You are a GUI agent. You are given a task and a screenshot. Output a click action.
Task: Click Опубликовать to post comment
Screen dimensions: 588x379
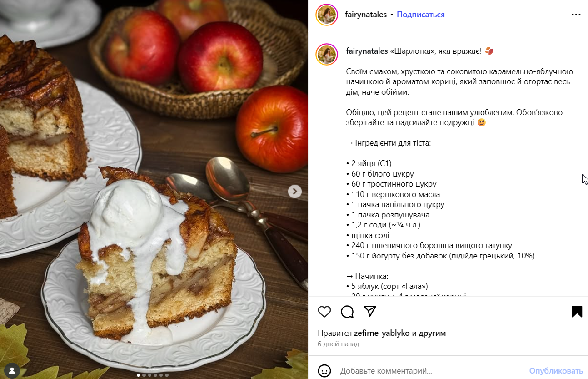(x=556, y=371)
